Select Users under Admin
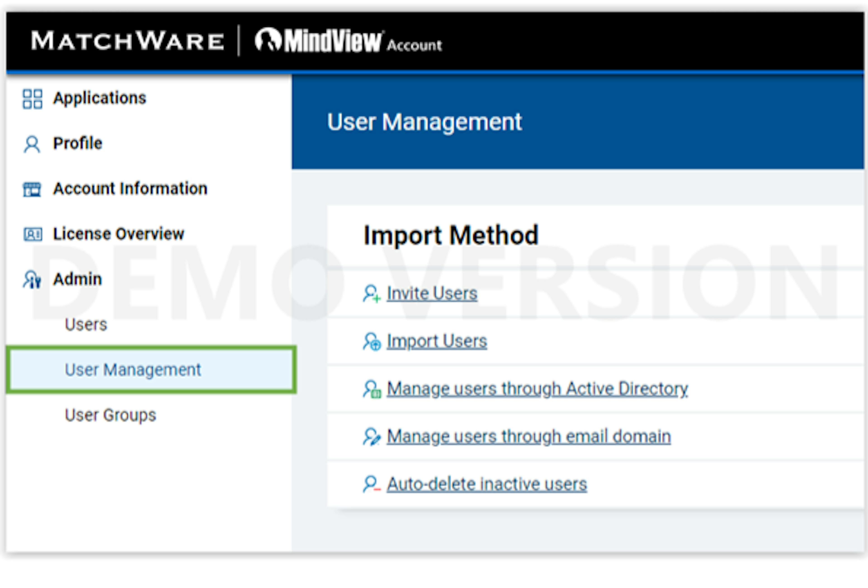 (x=86, y=324)
